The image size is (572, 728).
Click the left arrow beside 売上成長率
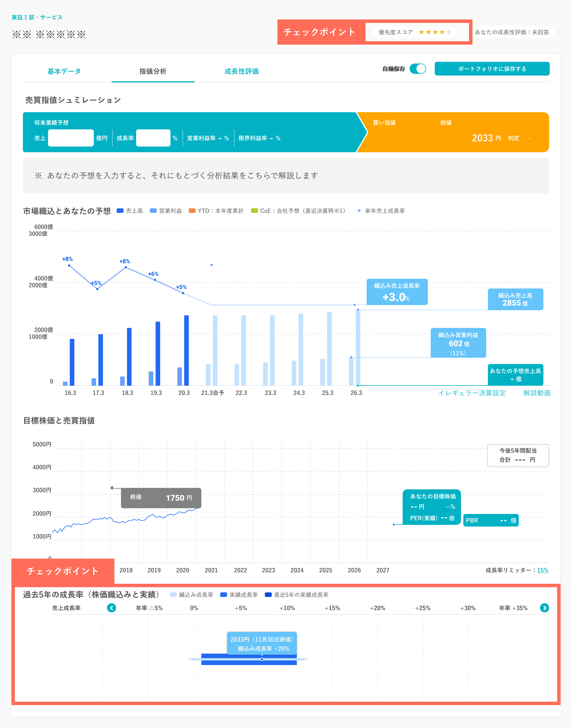(112, 608)
